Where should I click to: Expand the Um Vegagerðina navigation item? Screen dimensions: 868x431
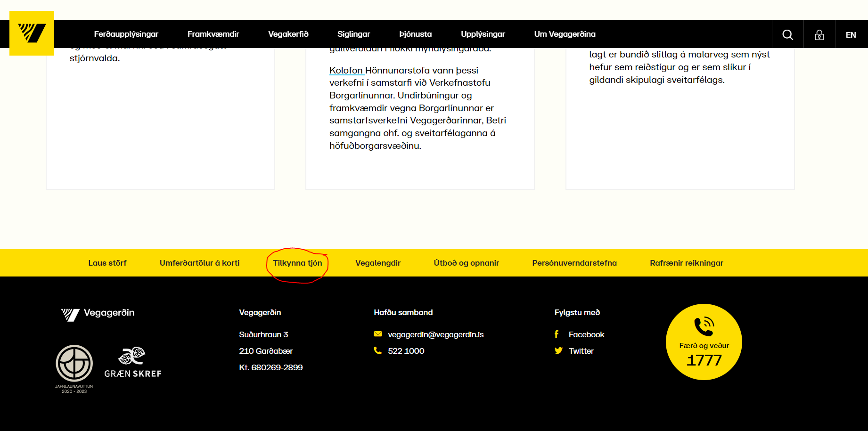[565, 34]
